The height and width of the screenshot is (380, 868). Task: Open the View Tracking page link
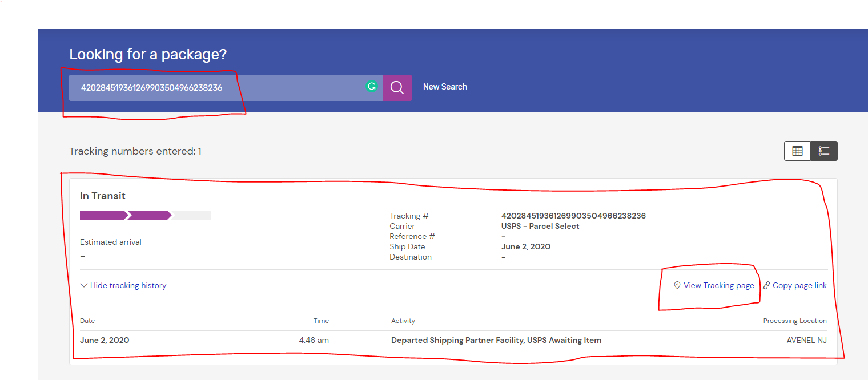(x=718, y=285)
